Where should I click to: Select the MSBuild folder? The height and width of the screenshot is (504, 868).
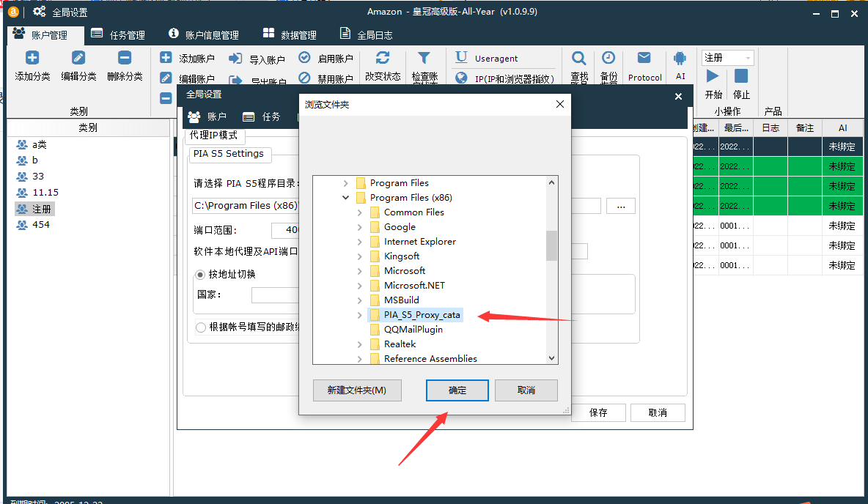401,300
